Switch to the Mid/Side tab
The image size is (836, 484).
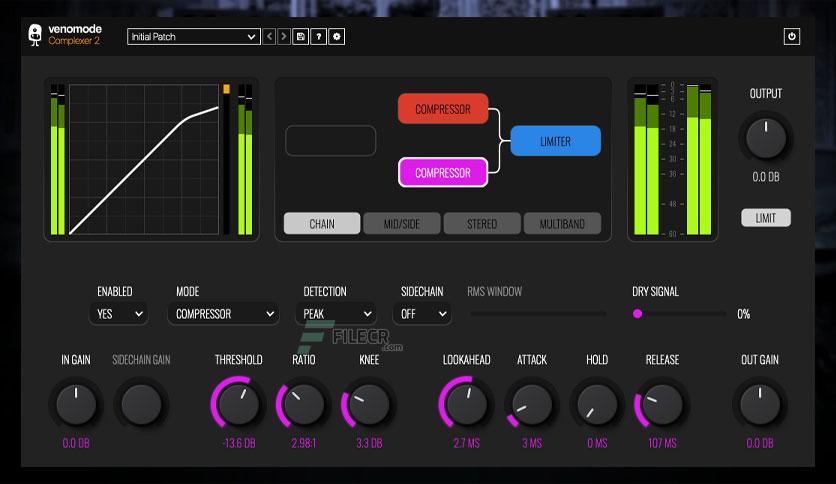[402, 224]
